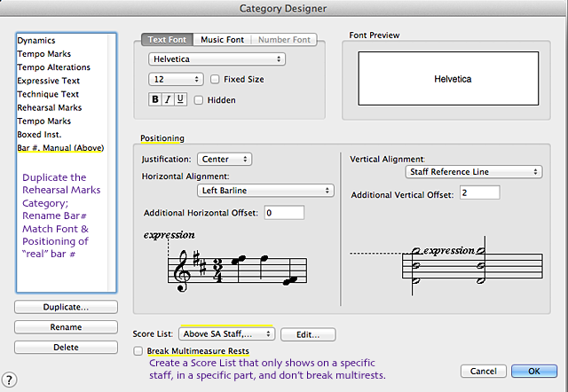568x392 pixels.
Task: Click in Additional Vertical Offset field
Action: click(479, 192)
